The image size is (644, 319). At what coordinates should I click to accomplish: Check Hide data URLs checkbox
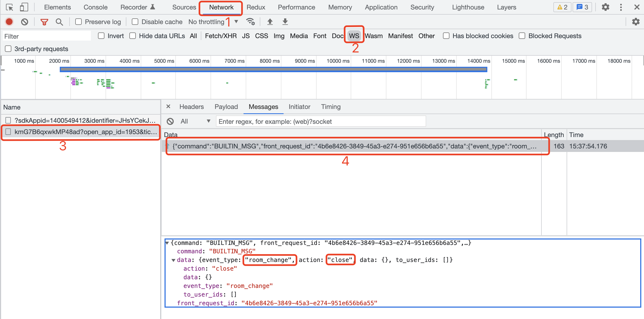133,36
